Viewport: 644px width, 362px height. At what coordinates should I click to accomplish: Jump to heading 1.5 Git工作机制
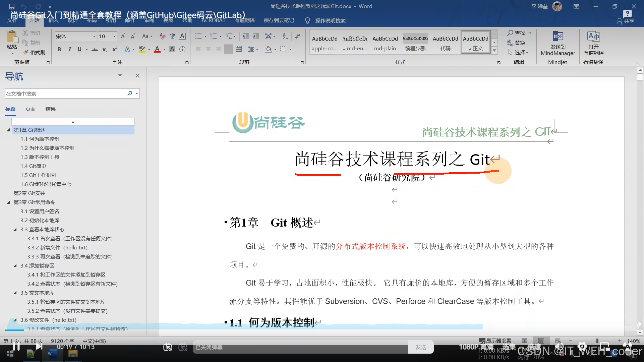(38, 175)
